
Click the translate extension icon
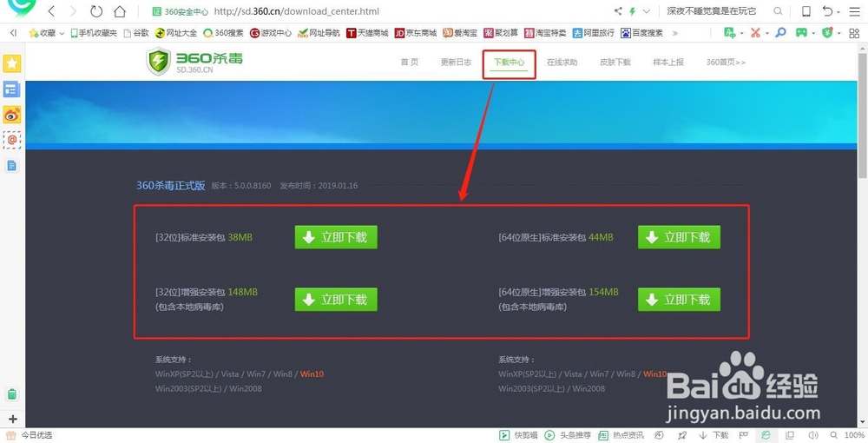pos(730,33)
